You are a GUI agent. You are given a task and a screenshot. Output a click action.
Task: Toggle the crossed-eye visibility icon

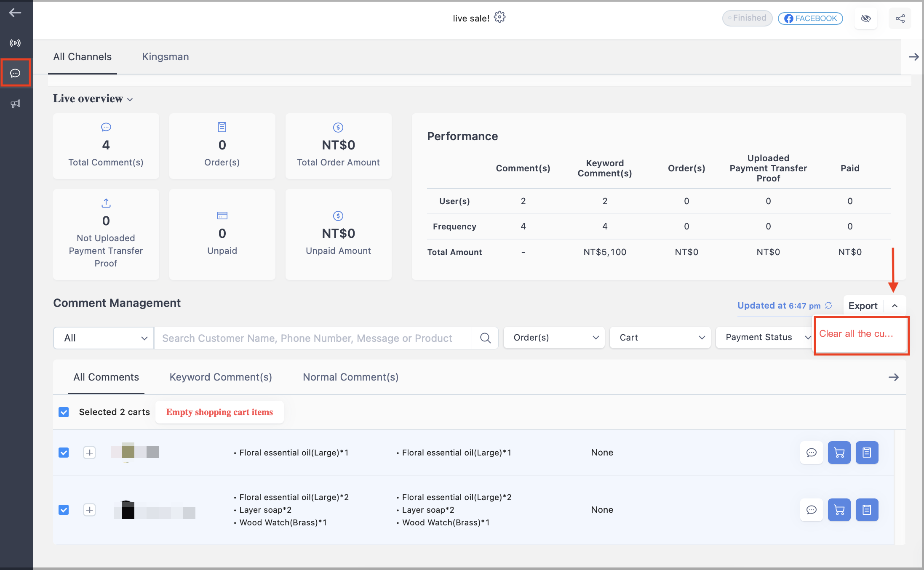click(865, 19)
